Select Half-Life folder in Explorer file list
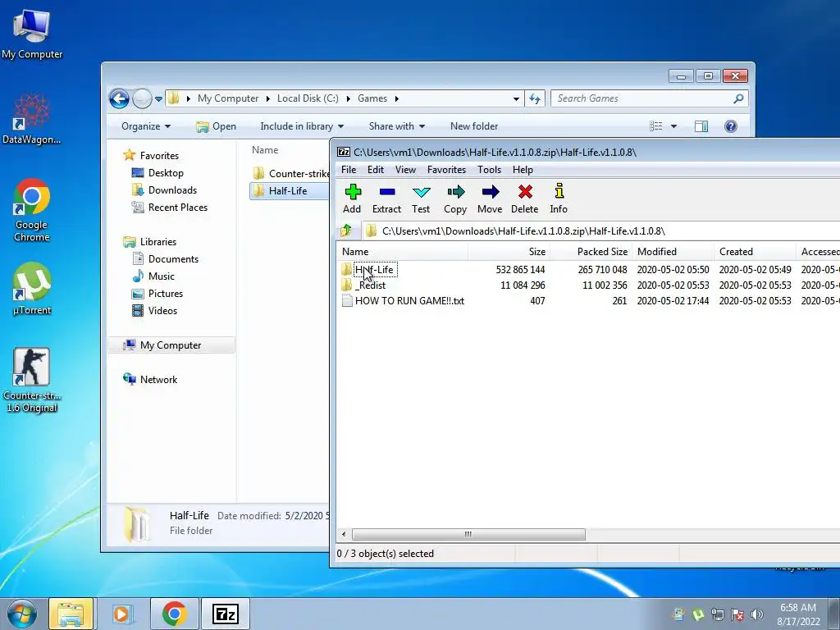This screenshot has width=840, height=630. point(290,190)
